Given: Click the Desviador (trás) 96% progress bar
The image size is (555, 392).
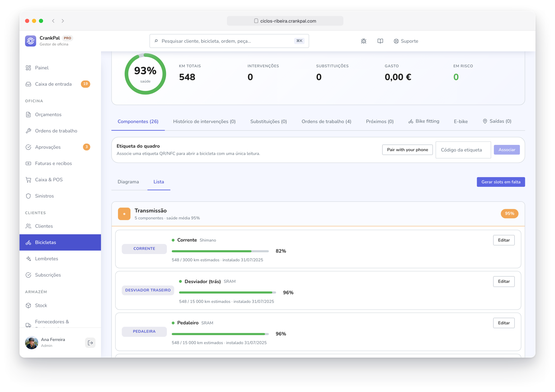Looking at the screenshot, I should tap(228, 293).
